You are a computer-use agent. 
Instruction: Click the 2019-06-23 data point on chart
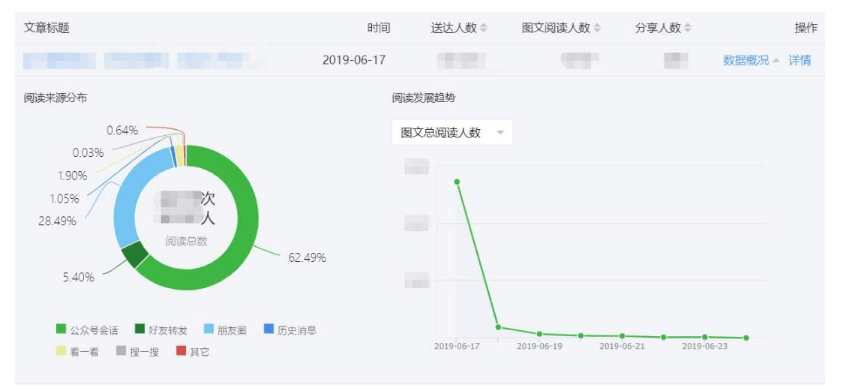point(705,337)
